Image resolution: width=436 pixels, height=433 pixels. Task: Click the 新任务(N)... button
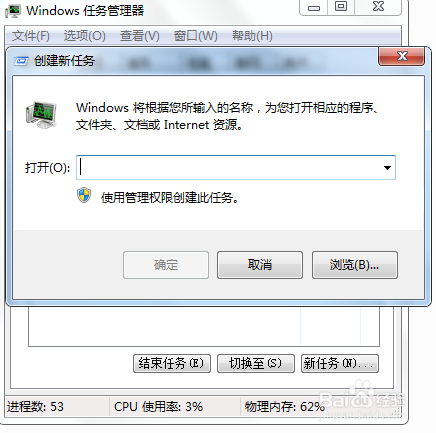[340, 363]
